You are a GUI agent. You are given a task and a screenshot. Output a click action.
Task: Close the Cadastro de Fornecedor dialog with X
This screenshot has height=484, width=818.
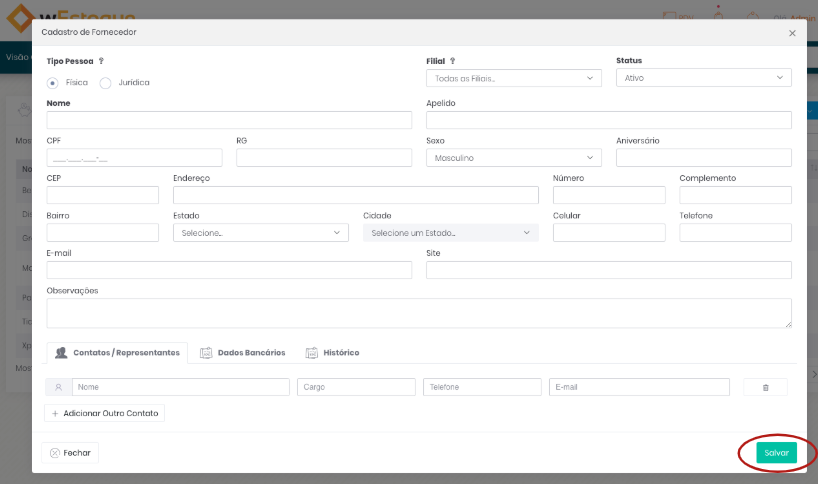[x=792, y=33]
